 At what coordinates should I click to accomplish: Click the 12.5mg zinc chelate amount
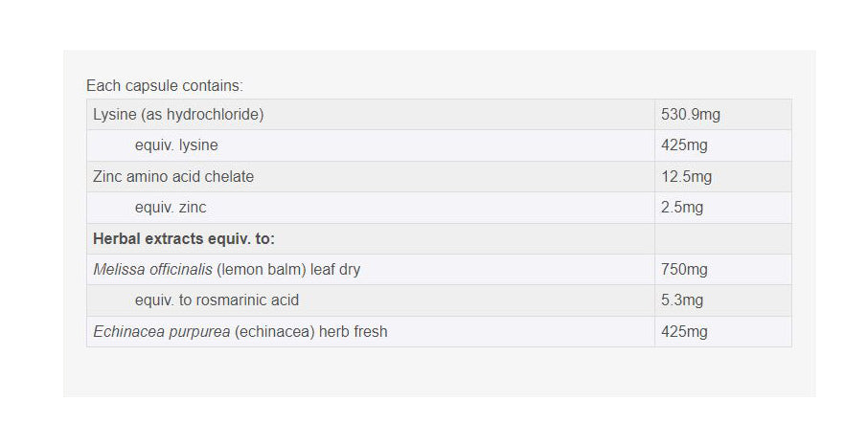(687, 176)
